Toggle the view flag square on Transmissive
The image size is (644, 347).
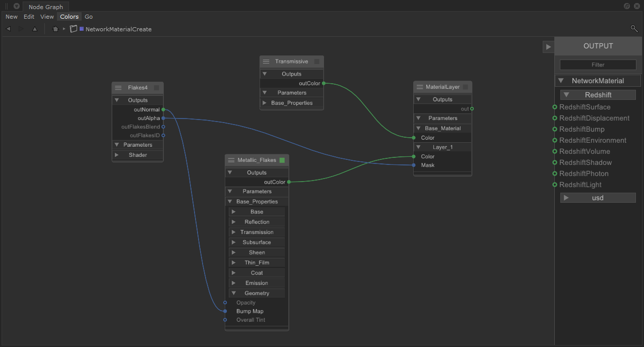[x=317, y=62]
